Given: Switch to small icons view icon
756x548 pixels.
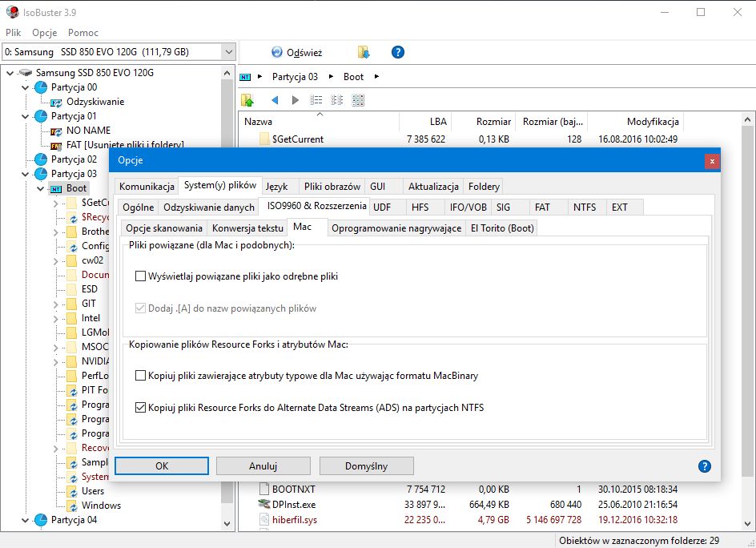Looking at the screenshot, I should point(336,100).
